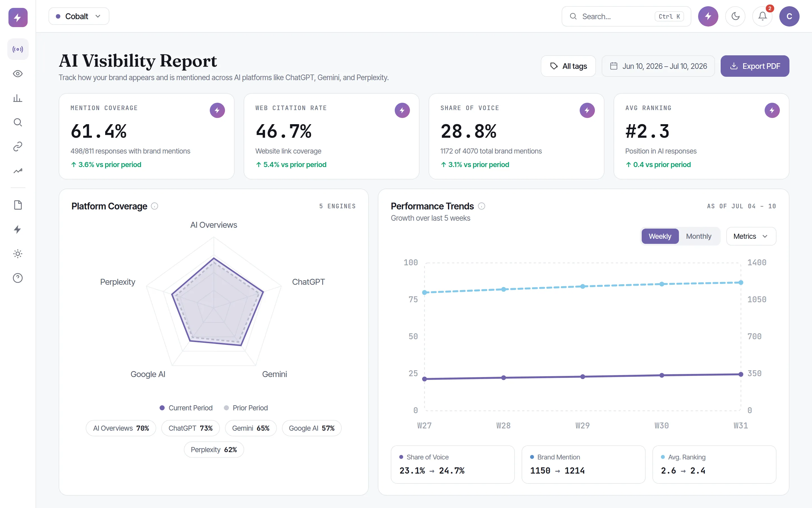Toggle the Brand Mention metric card
The image size is (812, 508).
pyautogui.click(x=583, y=464)
